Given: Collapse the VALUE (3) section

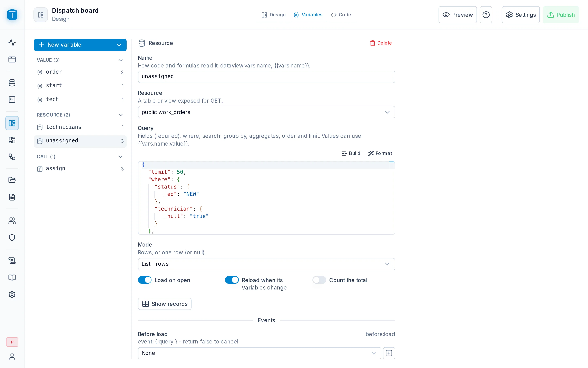Looking at the screenshot, I should (x=80, y=60).
